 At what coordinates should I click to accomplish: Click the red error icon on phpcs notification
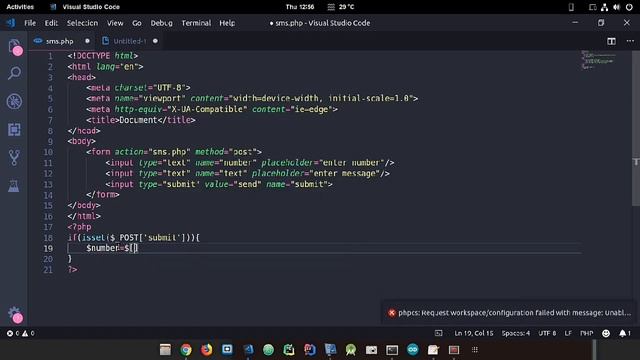[391, 313]
